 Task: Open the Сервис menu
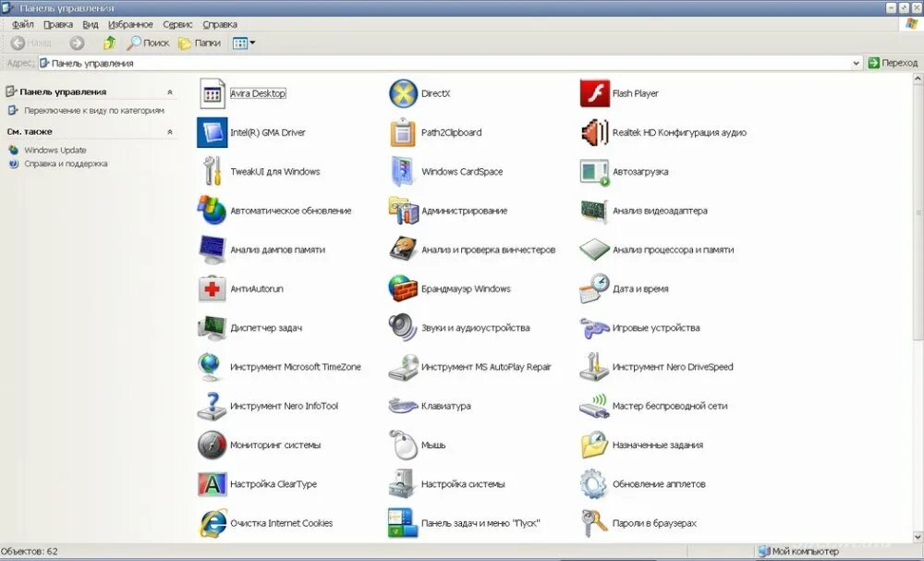(x=177, y=25)
